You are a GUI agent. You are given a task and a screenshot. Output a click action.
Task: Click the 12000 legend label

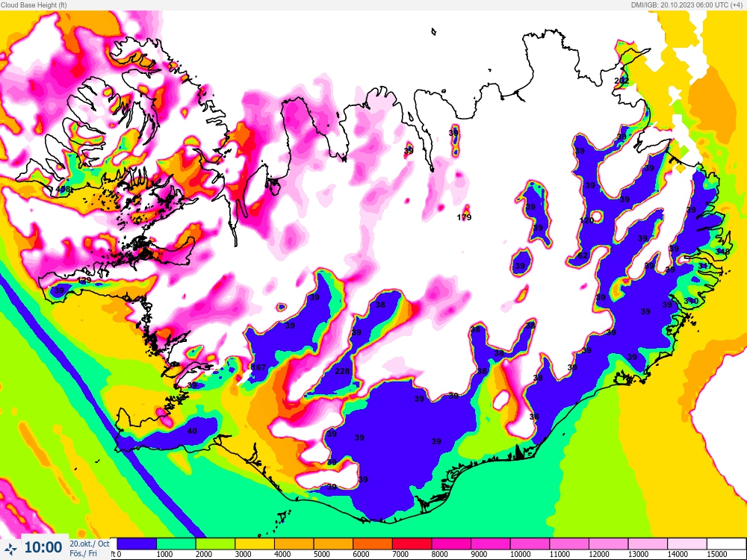tap(599, 554)
